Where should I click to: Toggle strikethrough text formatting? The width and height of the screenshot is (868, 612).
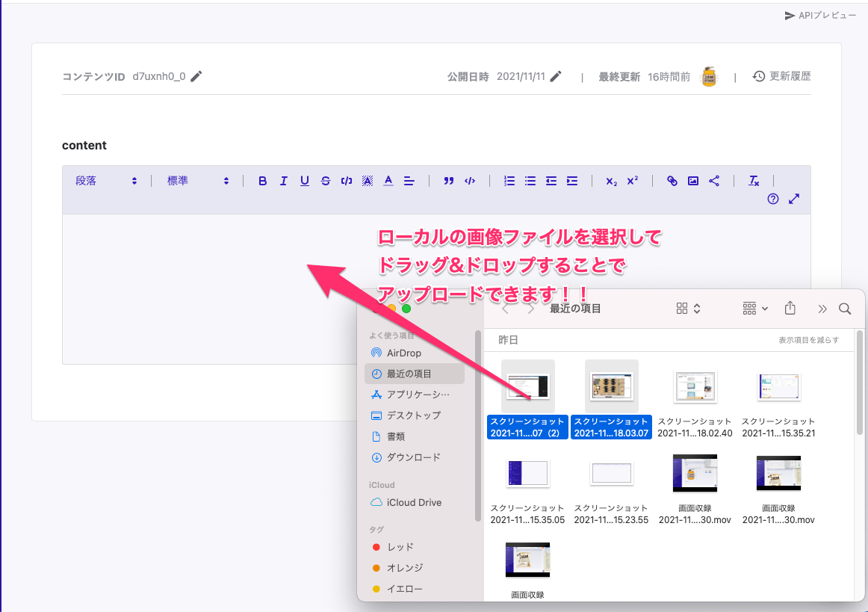(326, 181)
